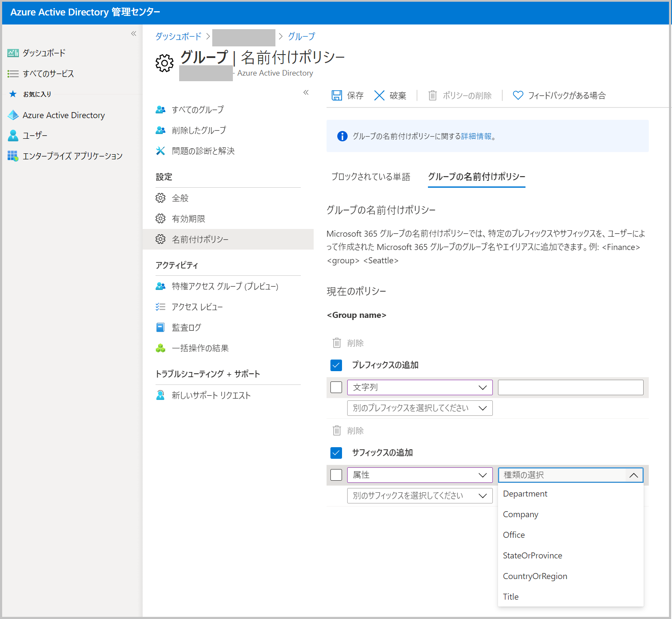The height and width of the screenshot is (619, 672).
Task: Collapse the left navigation sidebar chevrons
Action: click(x=134, y=34)
